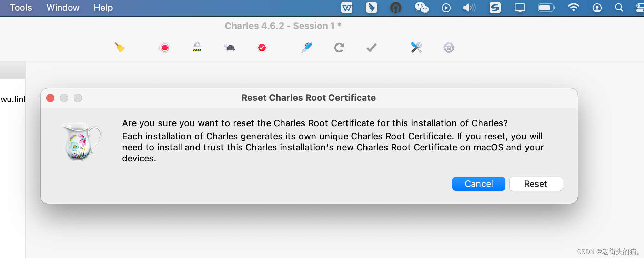Open the Window menu
The image size is (644, 258).
tap(63, 8)
